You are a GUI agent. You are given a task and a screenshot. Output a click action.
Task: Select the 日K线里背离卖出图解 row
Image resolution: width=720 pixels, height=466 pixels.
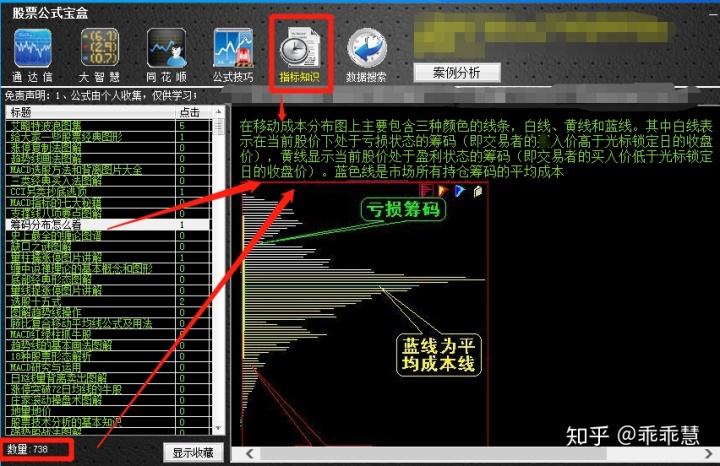pos(108,378)
